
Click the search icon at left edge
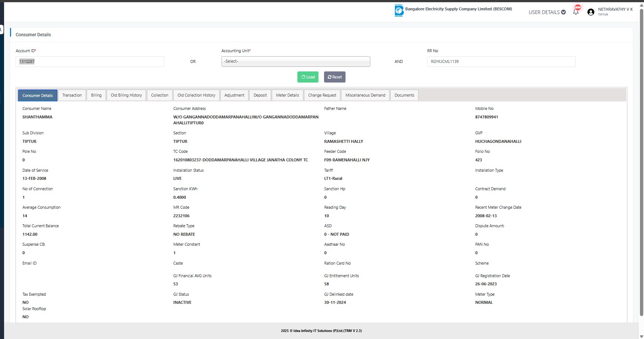[x=1, y=30]
